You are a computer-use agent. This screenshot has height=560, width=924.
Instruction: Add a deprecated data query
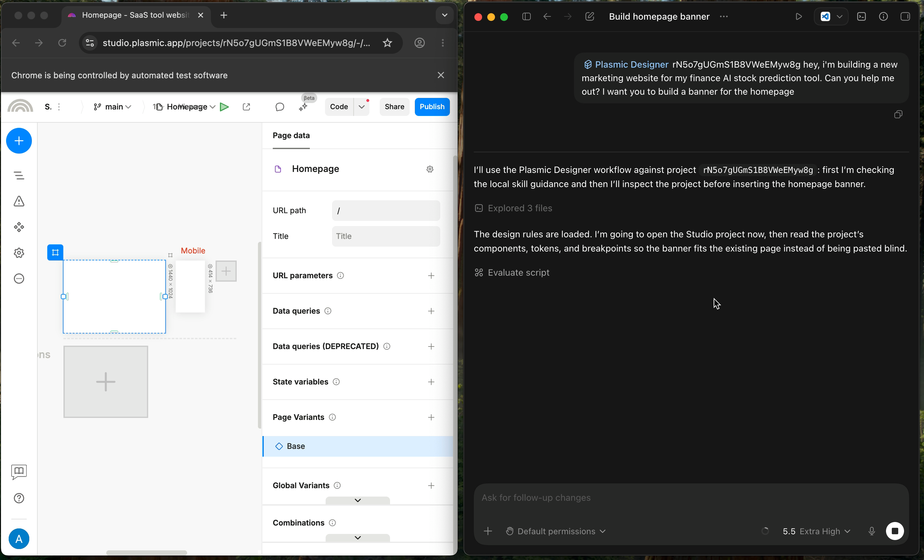coord(431,346)
